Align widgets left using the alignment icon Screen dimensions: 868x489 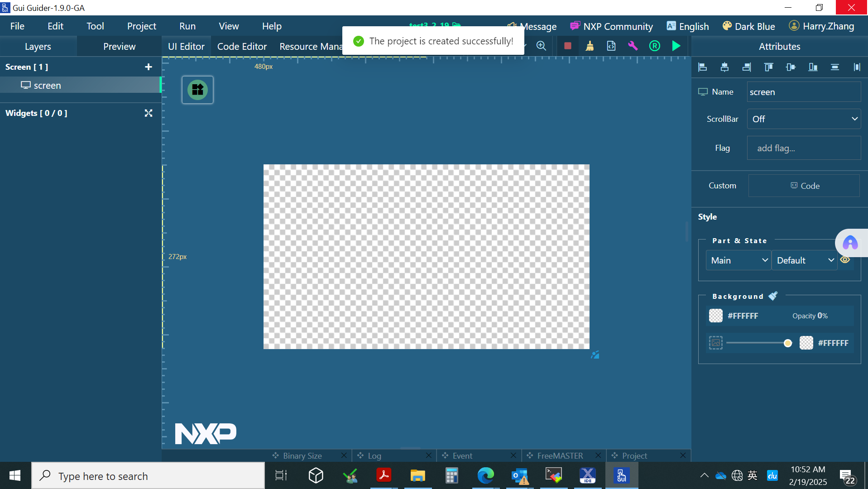[702, 67]
